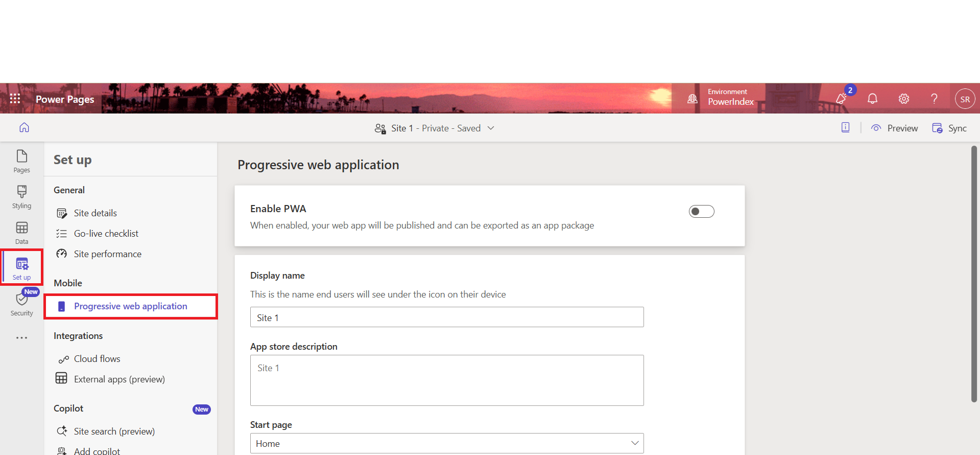Screen dimensions: 980x455
Task: Select Go-live checklist menu item
Action: click(x=106, y=234)
